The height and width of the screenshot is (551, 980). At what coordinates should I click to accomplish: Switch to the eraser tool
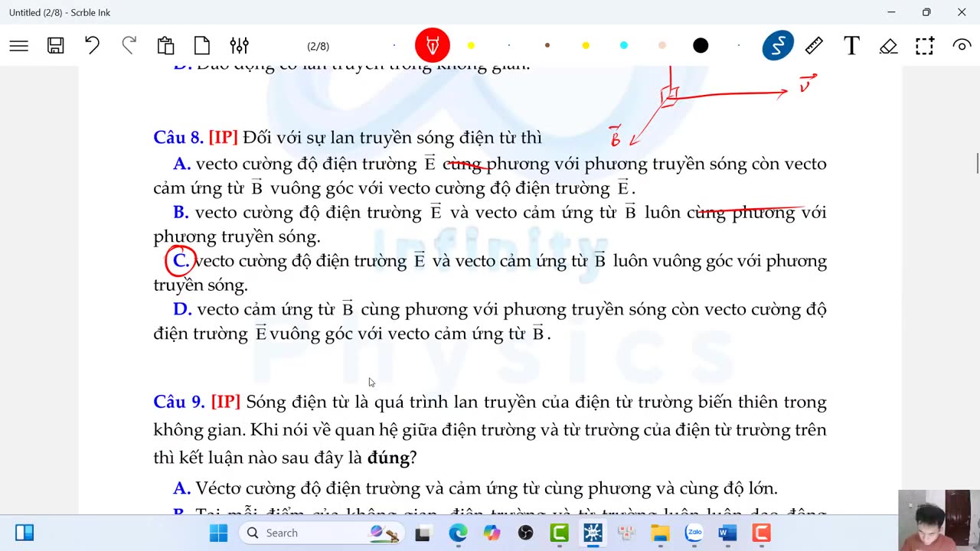click(888, 46)
